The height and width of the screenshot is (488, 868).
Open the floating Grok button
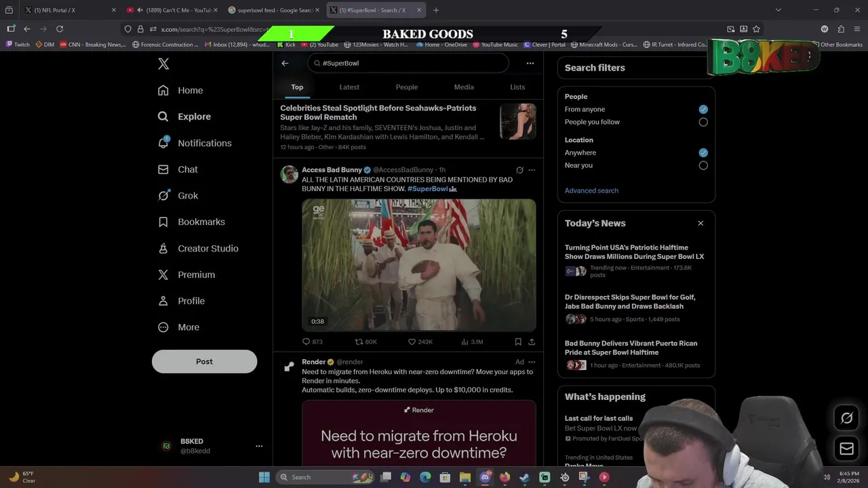846,418
